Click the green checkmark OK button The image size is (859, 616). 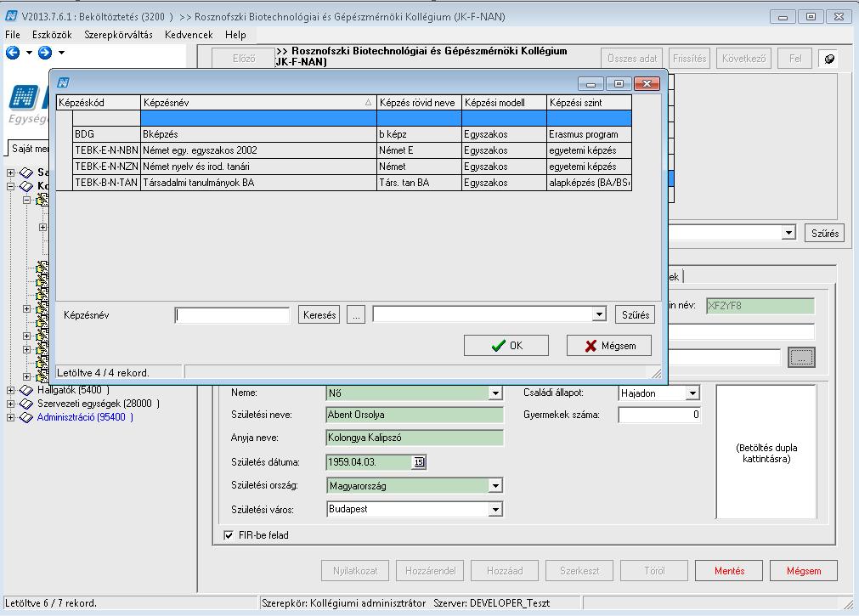point(506,346)
